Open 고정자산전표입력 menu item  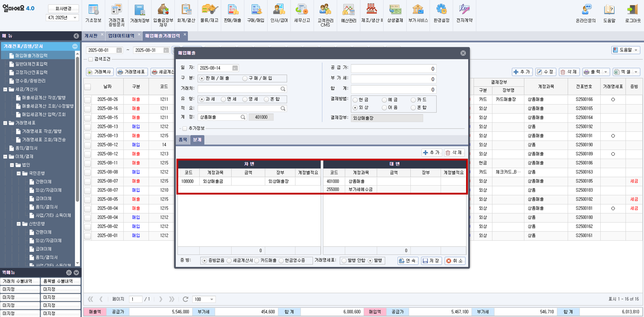[31, 72]
